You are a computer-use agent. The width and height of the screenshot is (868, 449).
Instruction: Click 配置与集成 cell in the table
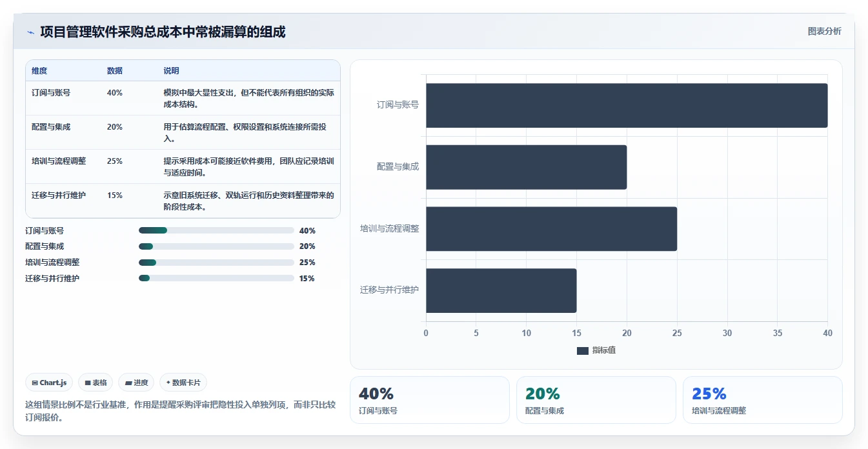(51, 127)
